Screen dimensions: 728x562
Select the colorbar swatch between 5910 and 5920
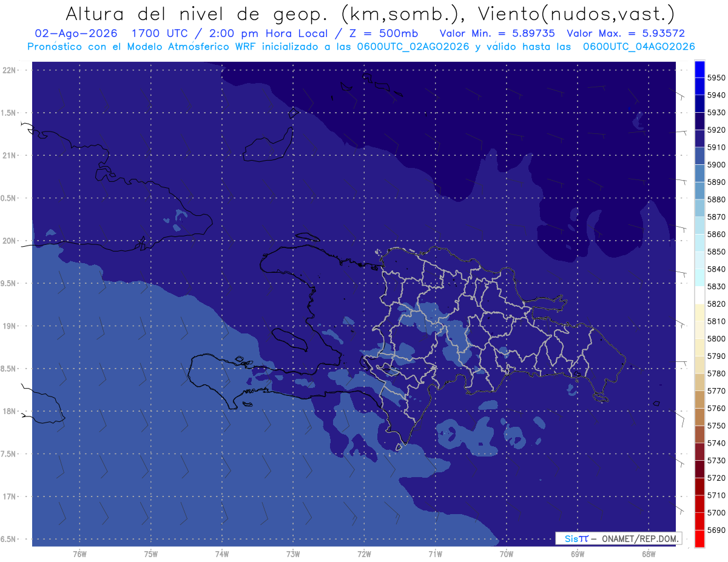pos(699,138)
